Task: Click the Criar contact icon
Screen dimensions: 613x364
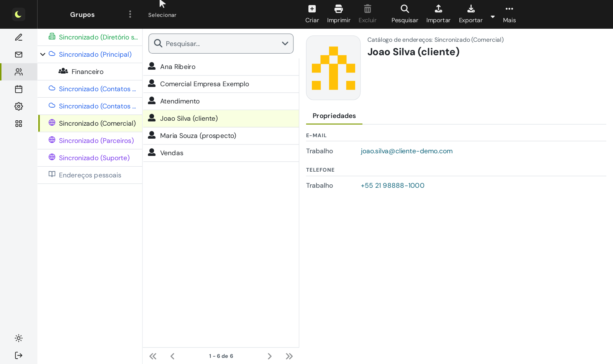Action: click(312, 9)
